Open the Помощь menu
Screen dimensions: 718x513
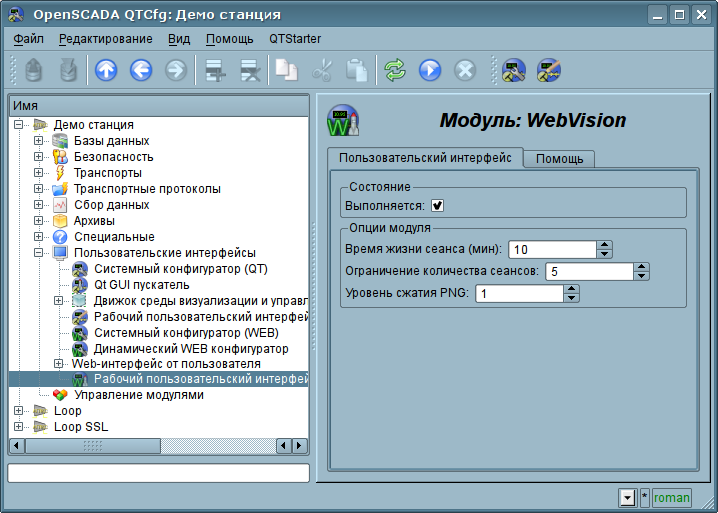(229, 39)
